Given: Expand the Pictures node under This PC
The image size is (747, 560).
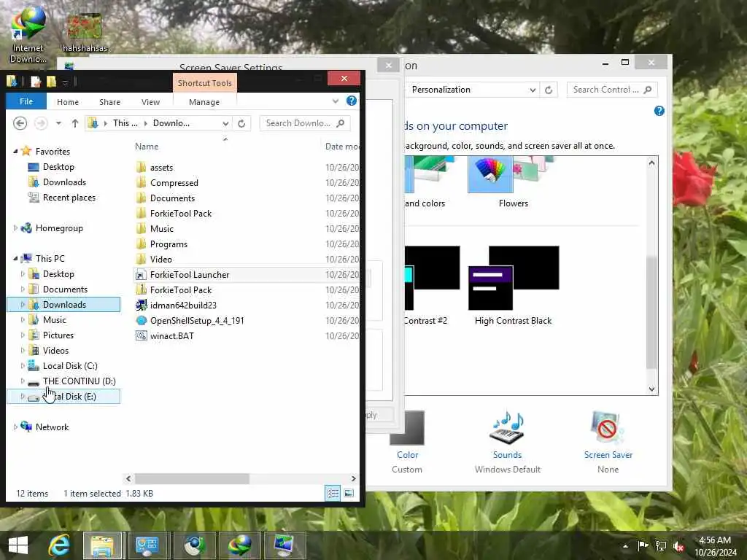Looking at the screenshot, I should (x=23, y=335).
